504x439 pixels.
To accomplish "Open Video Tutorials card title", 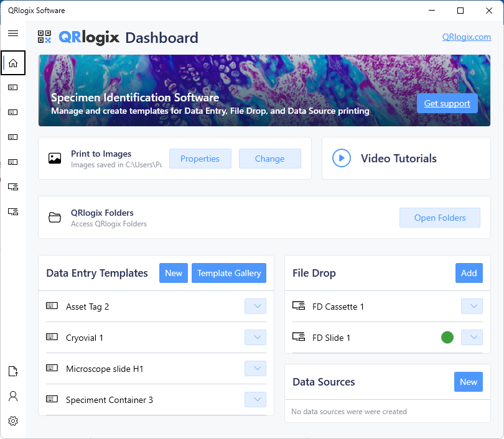I will coord(399,159).
